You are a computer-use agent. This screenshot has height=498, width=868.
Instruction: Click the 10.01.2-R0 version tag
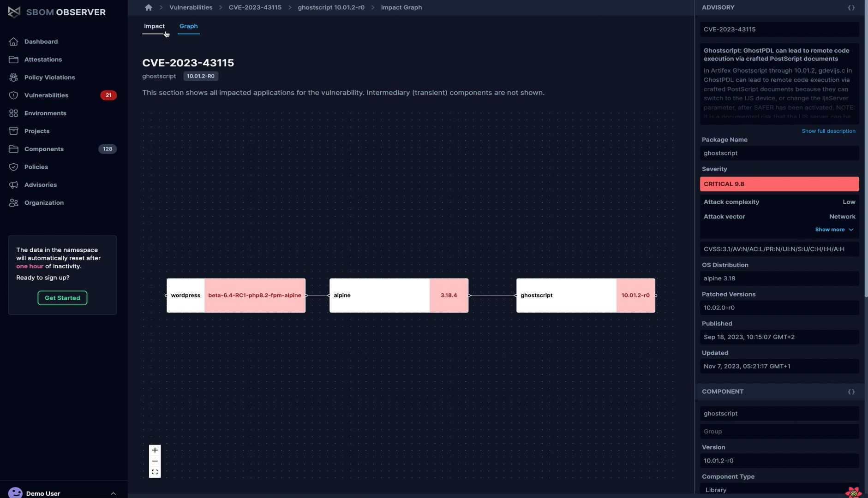201,76
